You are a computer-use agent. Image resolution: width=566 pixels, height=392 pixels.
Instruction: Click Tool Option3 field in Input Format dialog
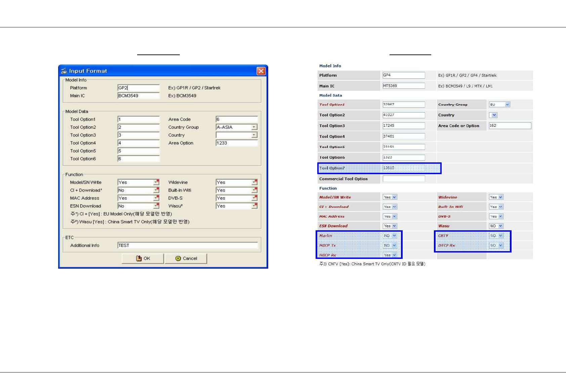pos(138,135)
